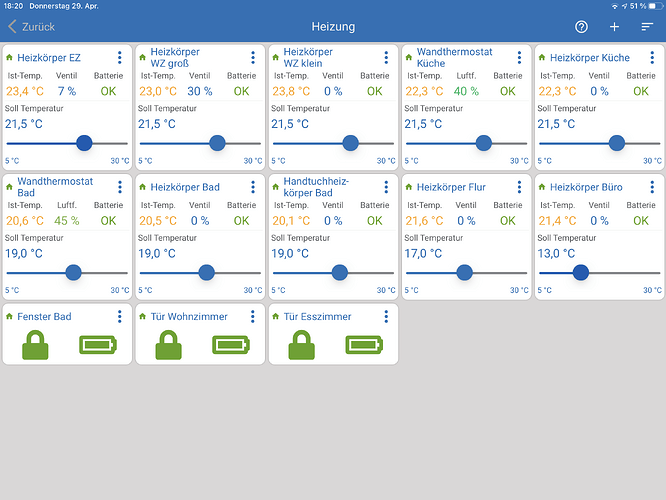
Task: Click the Heizkörper Bad slider handle
Action: 206,272
